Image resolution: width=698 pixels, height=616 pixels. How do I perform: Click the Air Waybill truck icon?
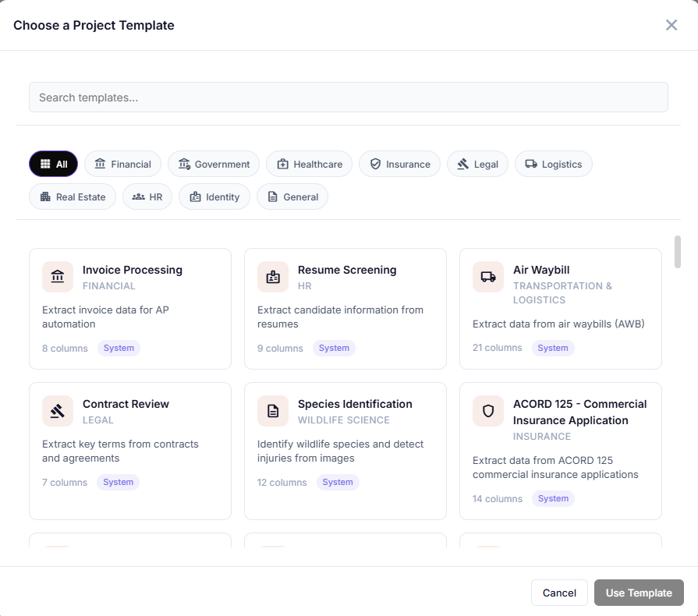coord(488,277)
